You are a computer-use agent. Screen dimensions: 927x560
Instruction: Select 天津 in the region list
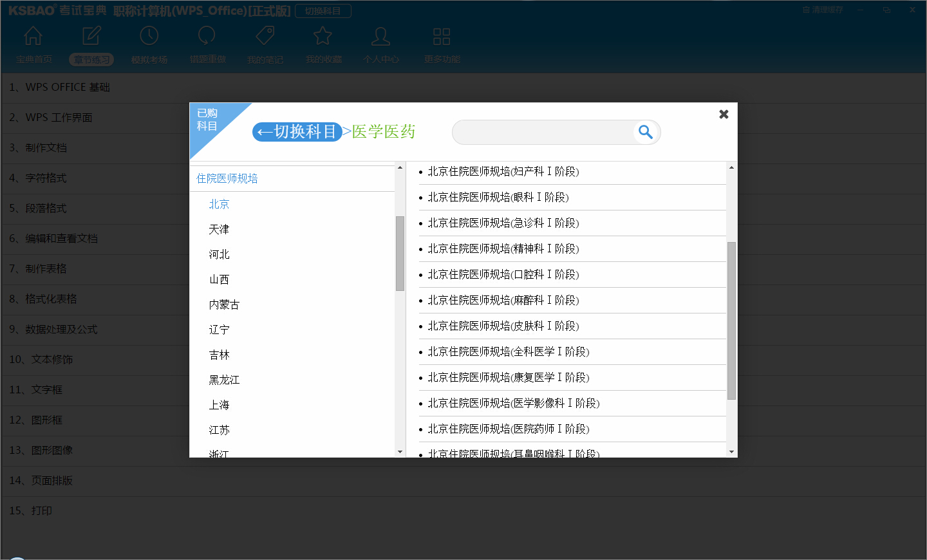point(219,229)
